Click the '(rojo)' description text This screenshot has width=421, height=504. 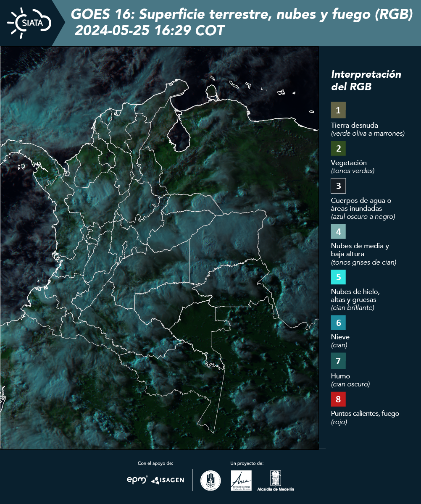coord(339,422)
